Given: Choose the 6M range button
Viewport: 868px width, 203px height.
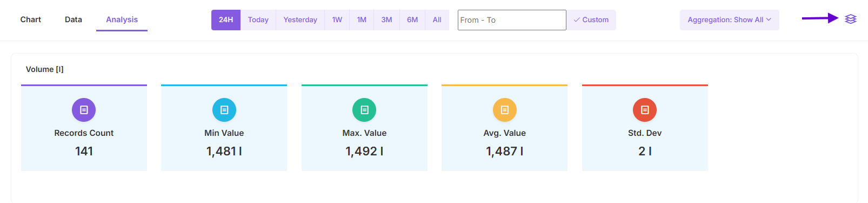Looking at the screenshot, I should click(412, 20).
